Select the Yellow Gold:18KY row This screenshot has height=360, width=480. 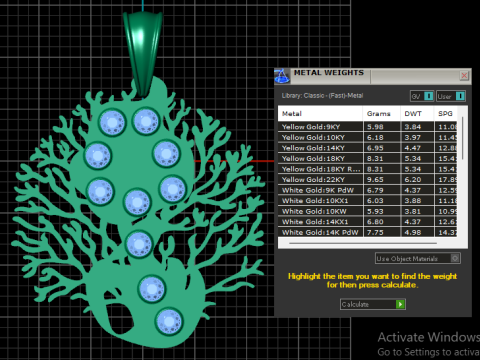(368, 159)
